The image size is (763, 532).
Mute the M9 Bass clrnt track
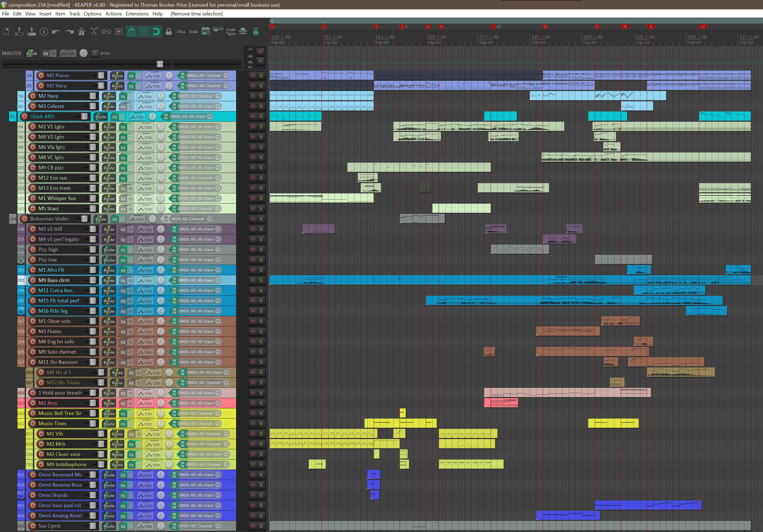[253, 280]
